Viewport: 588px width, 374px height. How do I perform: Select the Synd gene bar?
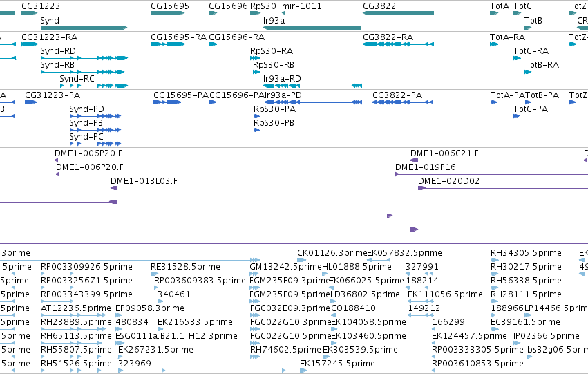[x=84, y=28]
